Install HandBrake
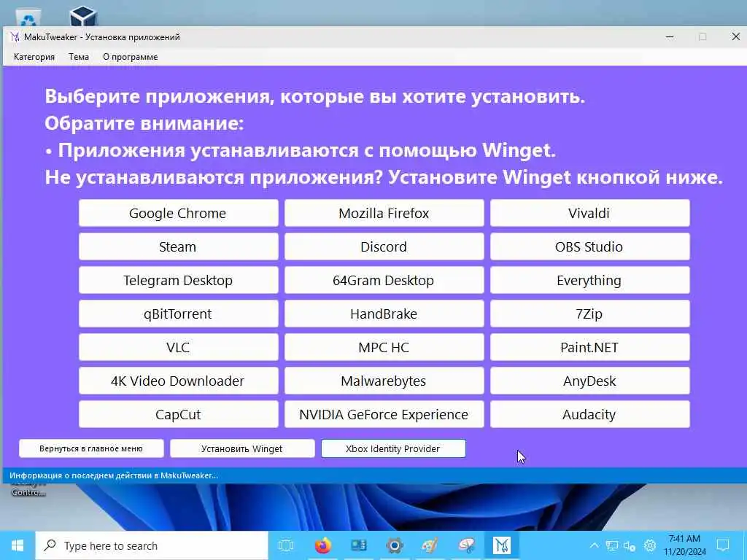The height and width of the screenshot is (560, 747). pyautogui.click(x=384, y=314)
